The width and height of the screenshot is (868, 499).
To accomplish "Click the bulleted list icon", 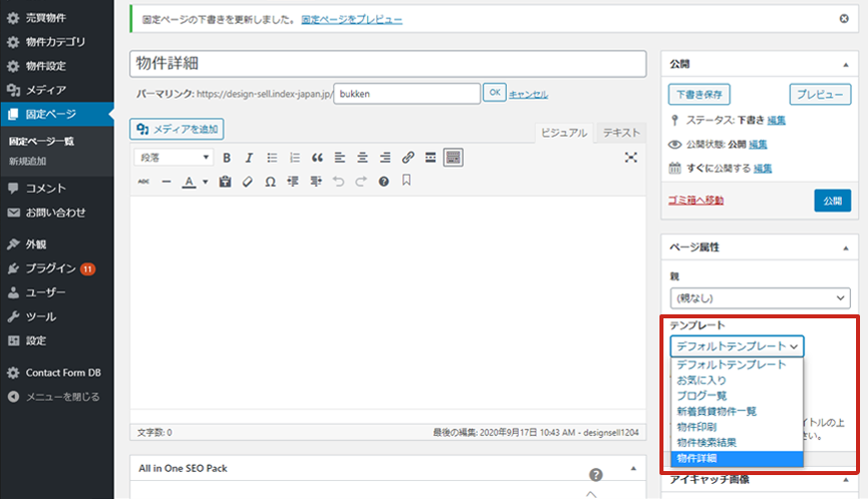I will (272, 158).
